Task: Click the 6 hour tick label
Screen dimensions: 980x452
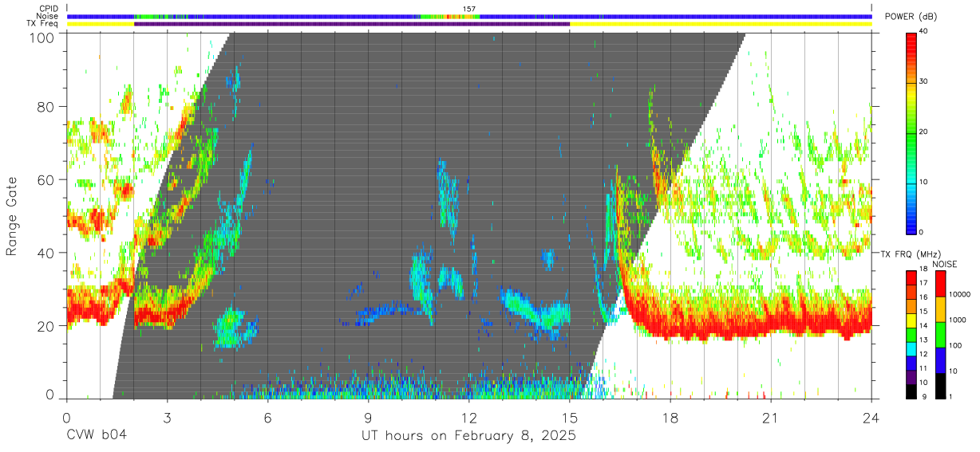Action: click(267, 418)
